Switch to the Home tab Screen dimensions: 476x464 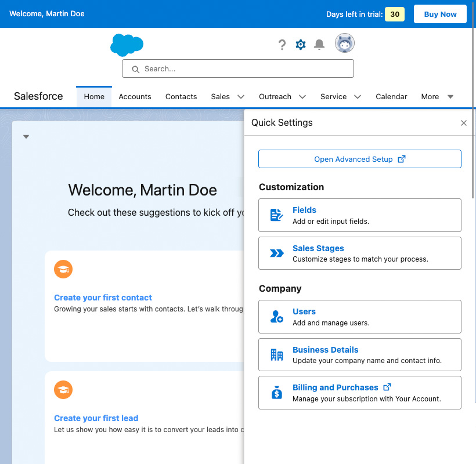(x=94, y=96)
